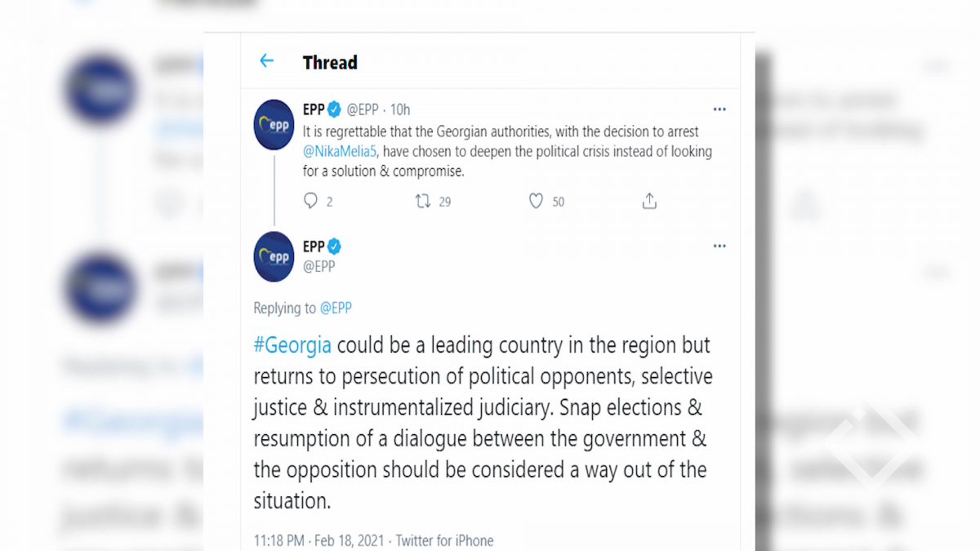Open the #Georgia hashtag link
The width and height of the screenshot is (980, 551).
pyautogui.click(x=292, y=344)
